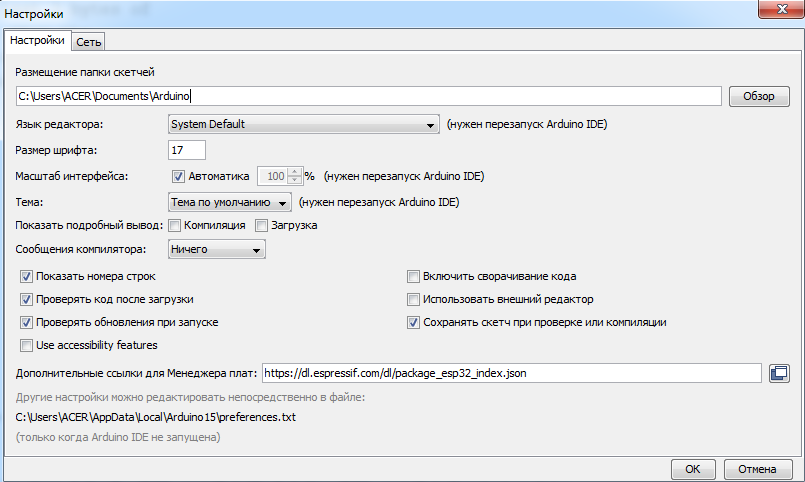This screenshot has width=805, height=482.
Task: Toggle Показать номера строк checkbox
Action: pos(26,276)
